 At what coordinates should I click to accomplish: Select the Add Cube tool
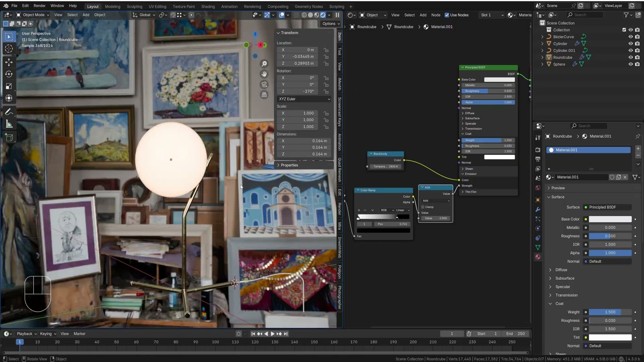[9, 137]
